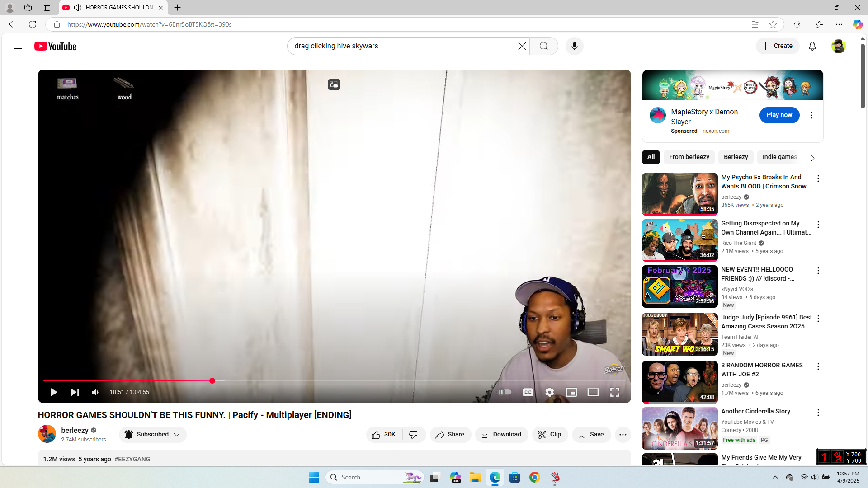The image size is (868, 488).
Task: Click Create button in the header
Action: pyautogui.click(x=778, y=46)
